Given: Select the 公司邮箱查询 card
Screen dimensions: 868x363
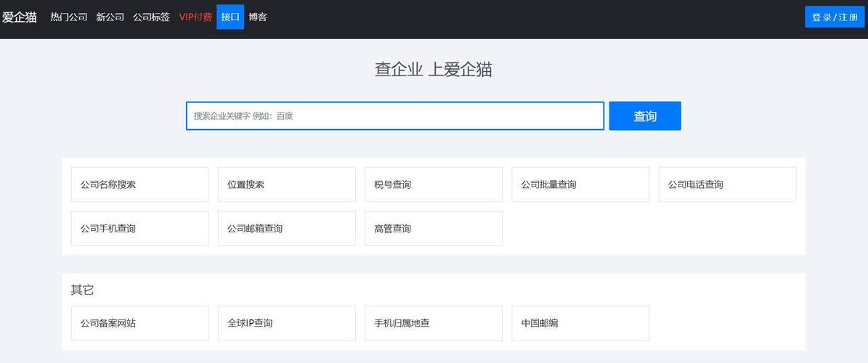Looking at the screenshot, I should point(286,229).
